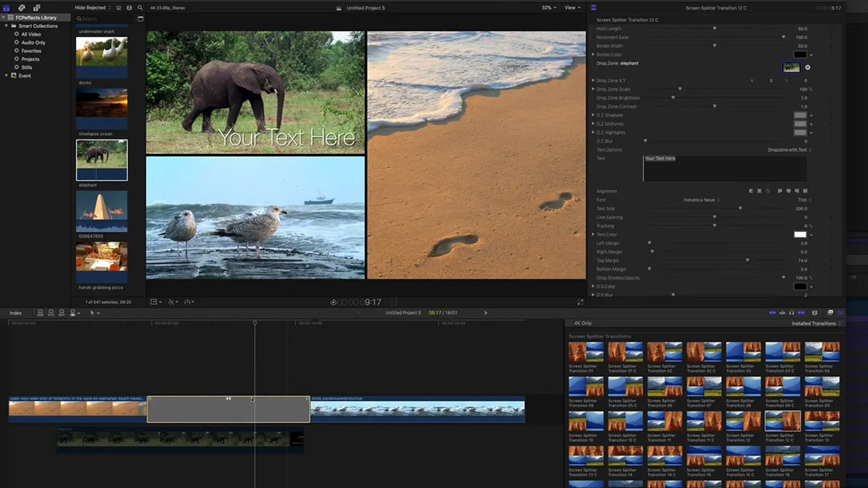Viewport: 868px width, 488px height.
Task: Adjust the Drop Zone Scale slider
Action: click(x=680, y=89)
